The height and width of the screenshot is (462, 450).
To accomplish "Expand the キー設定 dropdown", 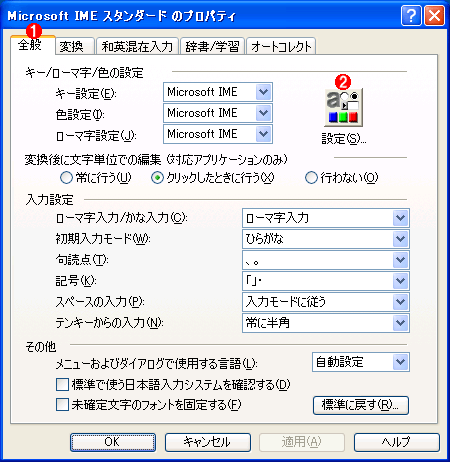I will point(218,92).
